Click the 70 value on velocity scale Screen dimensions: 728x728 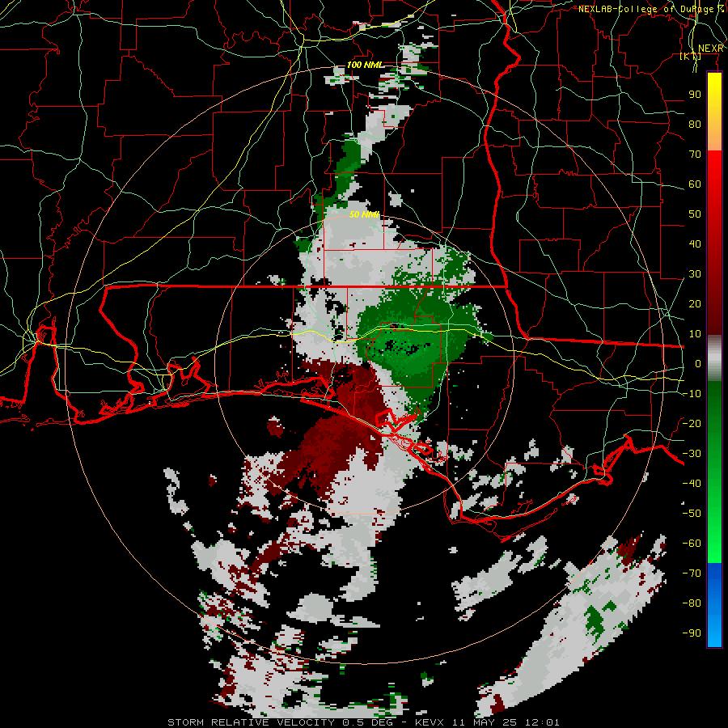pyautogui.click(x=695, y=154)
